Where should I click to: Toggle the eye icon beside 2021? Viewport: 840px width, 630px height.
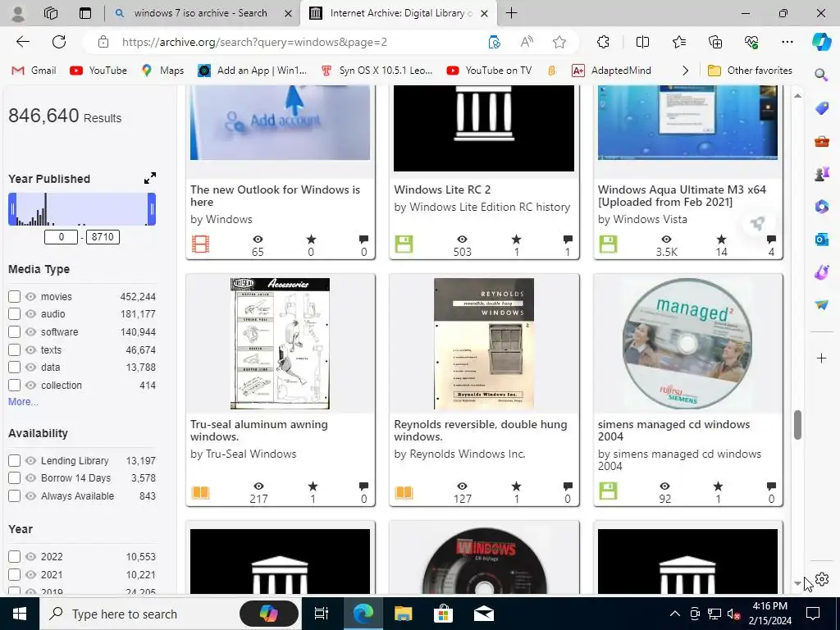coord(30,574)
